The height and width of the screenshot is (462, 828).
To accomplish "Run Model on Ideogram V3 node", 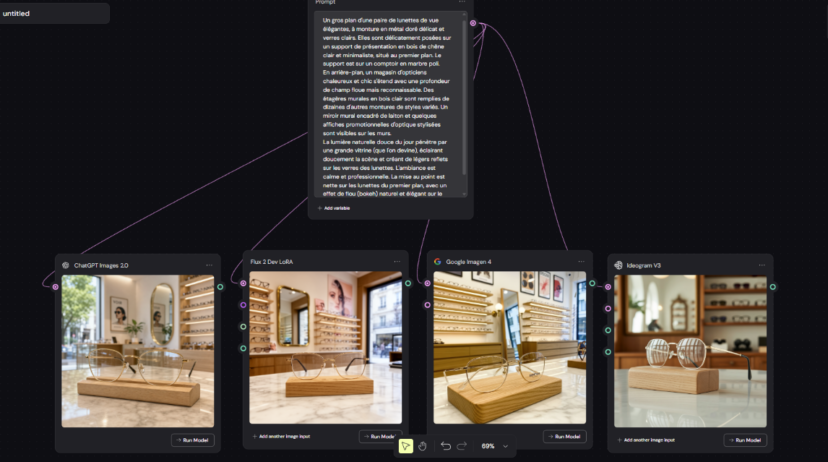I will [x=745, y=440].
